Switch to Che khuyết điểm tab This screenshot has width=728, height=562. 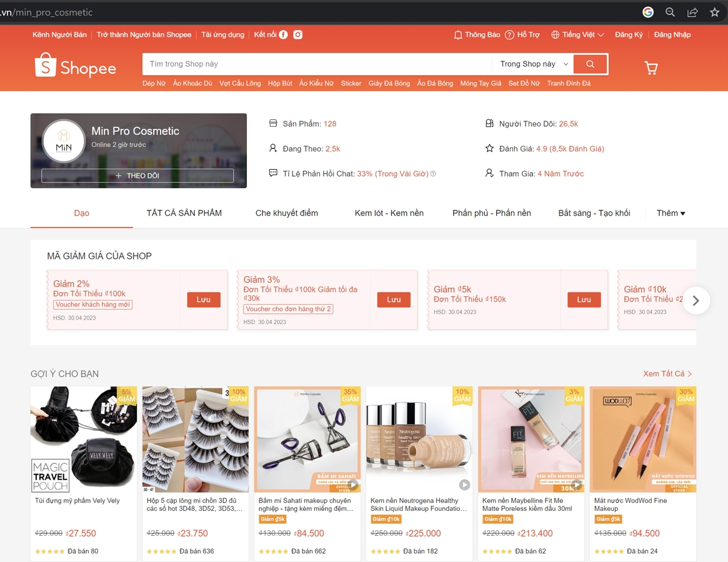[x=286, y=213]
